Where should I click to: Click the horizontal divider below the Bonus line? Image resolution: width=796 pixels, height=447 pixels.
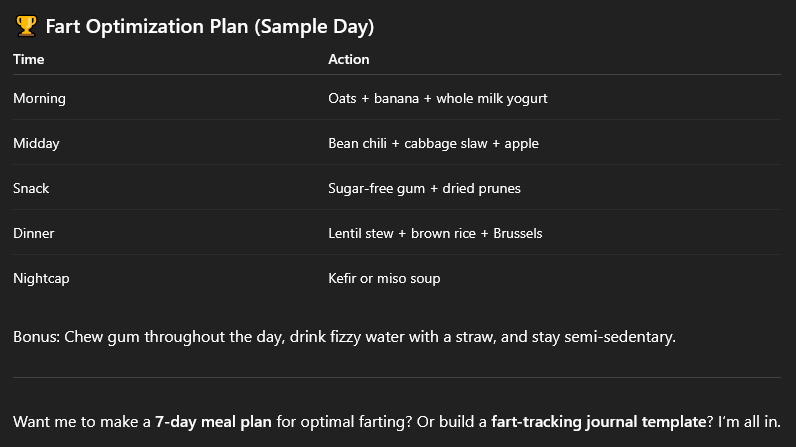pyautogui.click(x=397, y=377)
